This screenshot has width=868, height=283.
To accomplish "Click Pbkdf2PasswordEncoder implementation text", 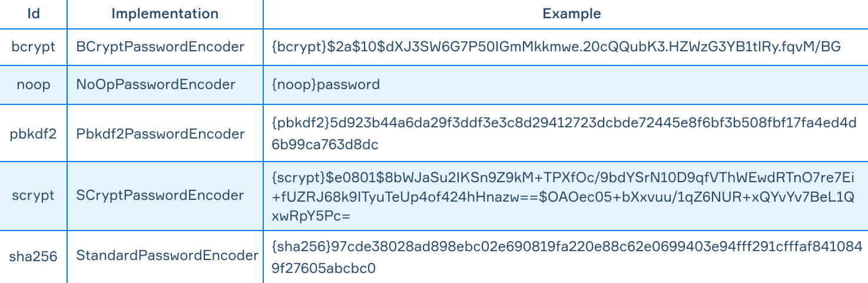I will pyautogui.click(x=160, y=134).
